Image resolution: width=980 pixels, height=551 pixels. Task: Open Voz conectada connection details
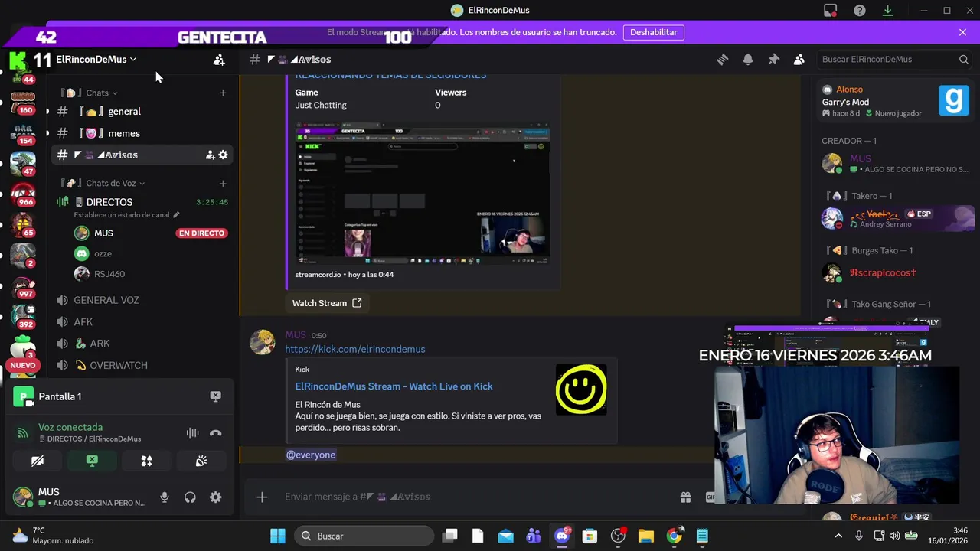click(70, 427)
